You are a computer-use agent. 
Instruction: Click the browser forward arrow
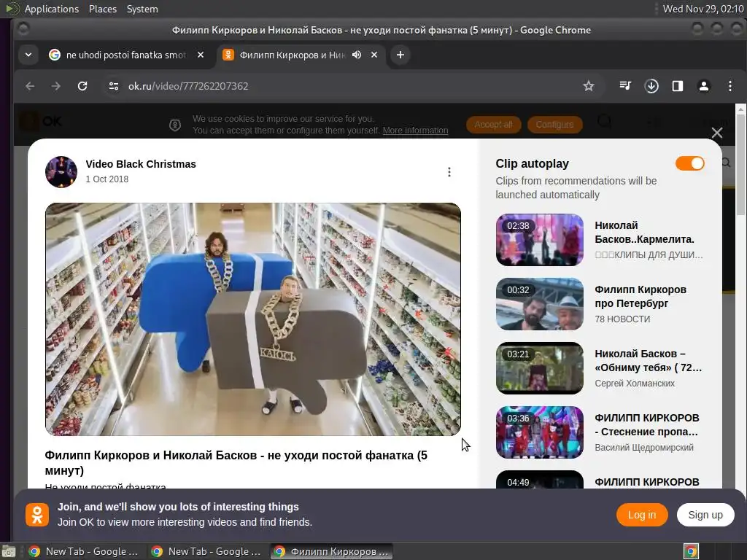click(x=55, y=86)
